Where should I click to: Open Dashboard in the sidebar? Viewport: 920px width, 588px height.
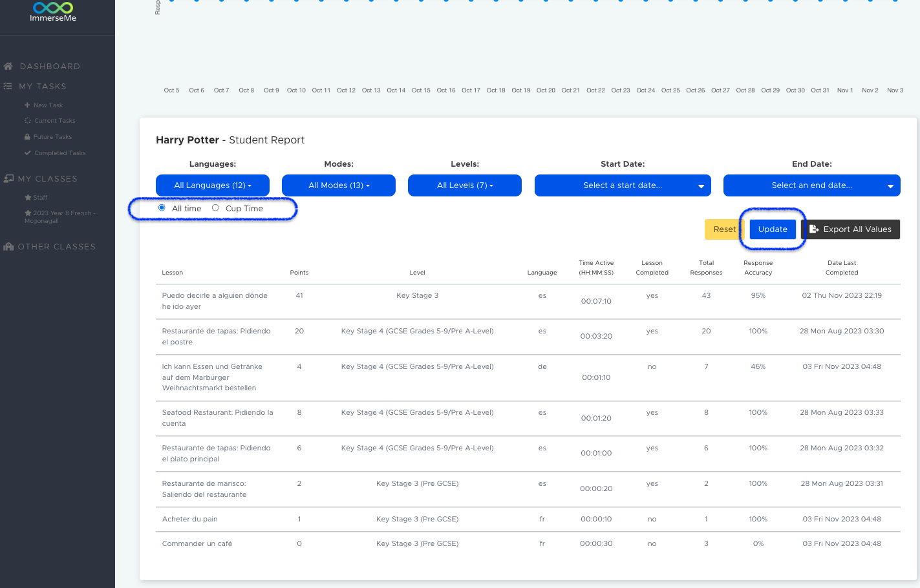pyautogui.click(x=50, y=67)
